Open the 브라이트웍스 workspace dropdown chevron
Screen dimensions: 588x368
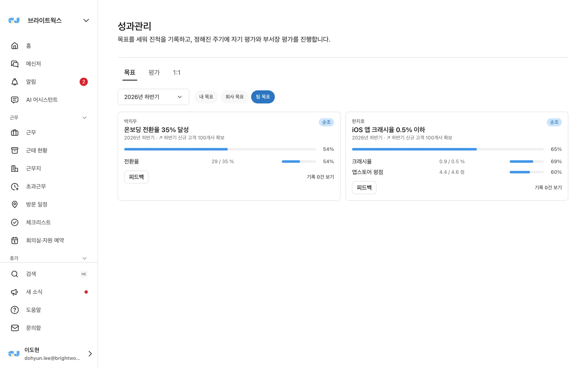[x=86, y=20]
